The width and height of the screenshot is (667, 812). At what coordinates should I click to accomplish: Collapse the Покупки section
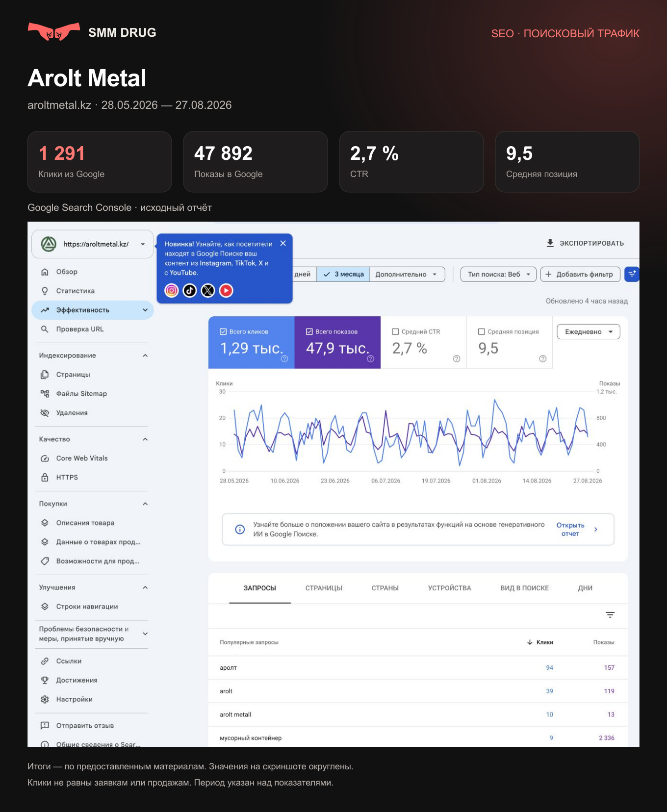[x=145, y=504]
